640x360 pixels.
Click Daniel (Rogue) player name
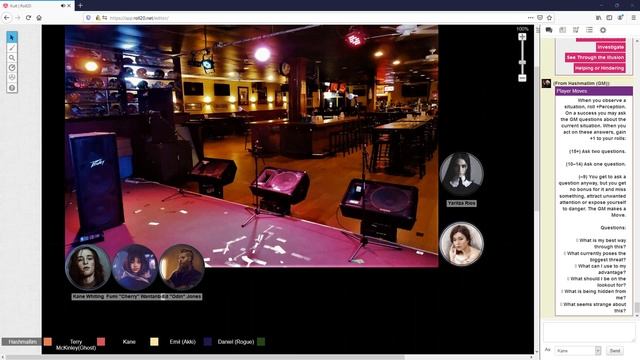236,342
